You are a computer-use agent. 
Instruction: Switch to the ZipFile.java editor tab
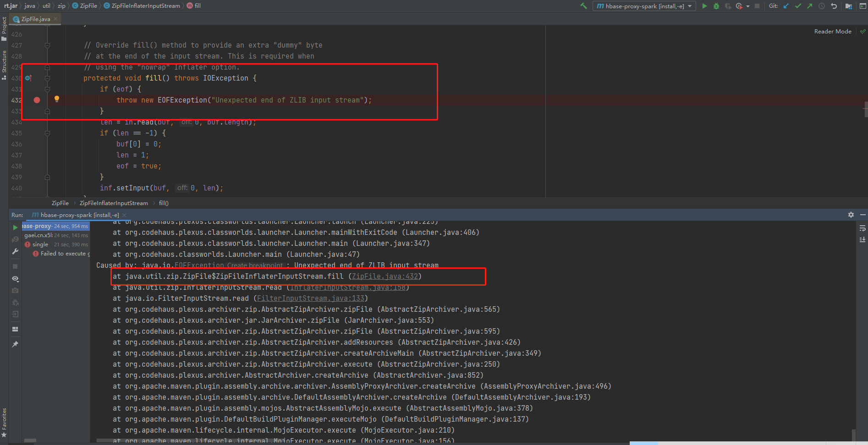[34, 19]
